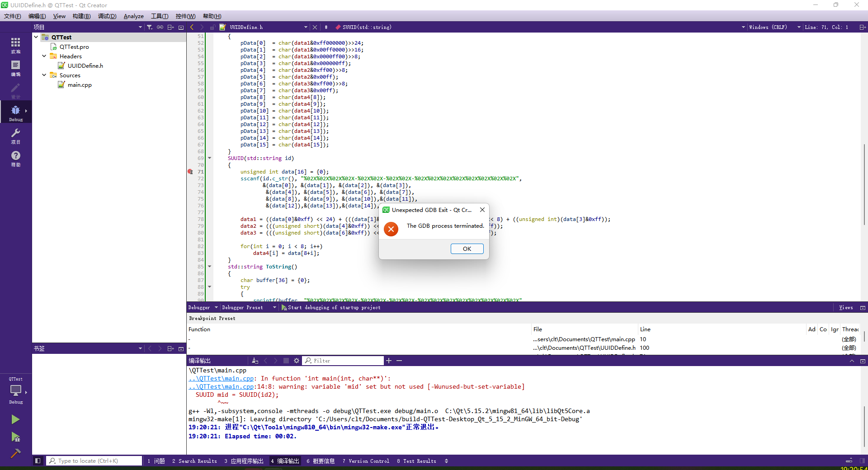Open QTTest Debug kit selector
The width and height of the screenshot is (868, 470).
point(16,391)
